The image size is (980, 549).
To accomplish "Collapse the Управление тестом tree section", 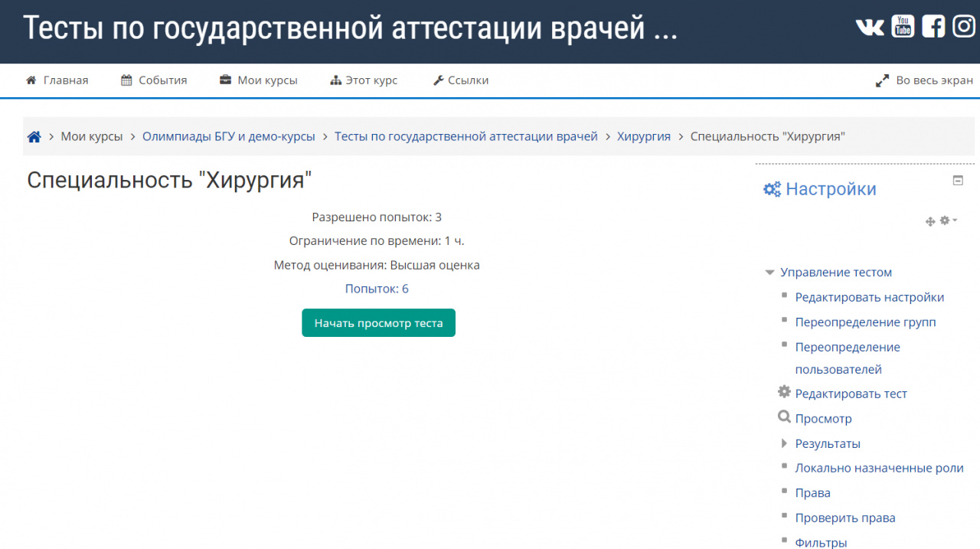I will (x=770, y=273).
